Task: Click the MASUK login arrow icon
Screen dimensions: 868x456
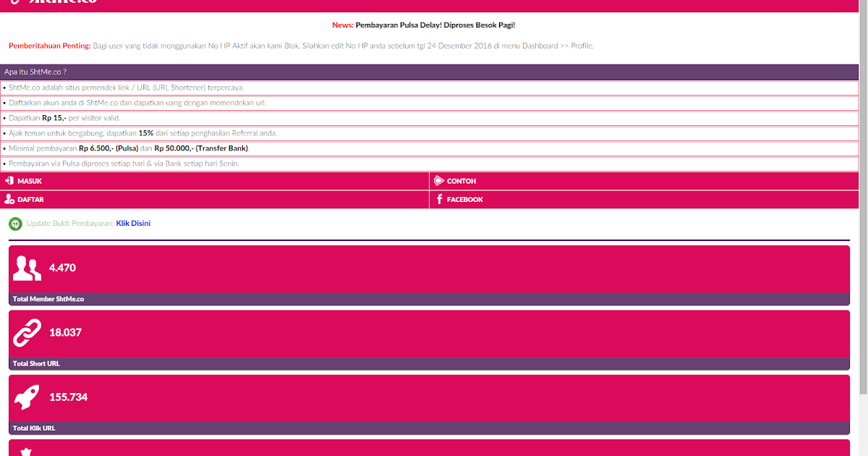Action: pyautogui.click(x=9, y=181)
